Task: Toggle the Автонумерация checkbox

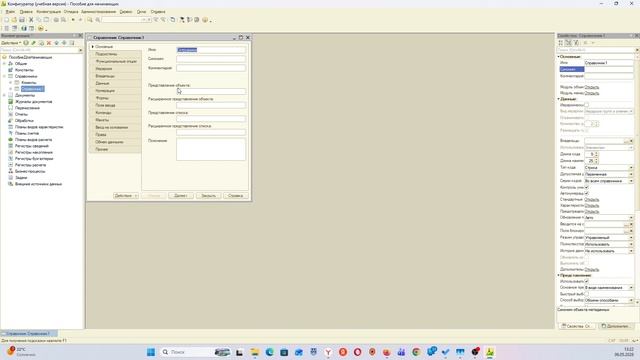Action: coord(587,193)
